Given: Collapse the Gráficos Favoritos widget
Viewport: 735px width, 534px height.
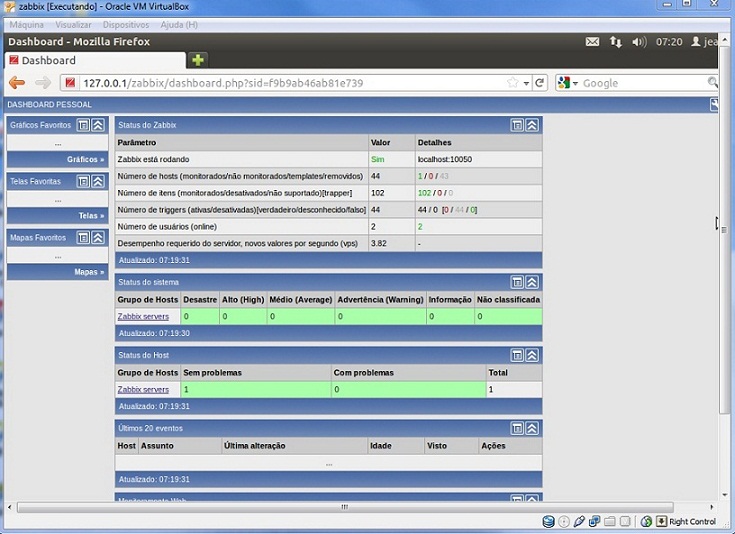Looking at the screenshot, I should pos(98,125).
